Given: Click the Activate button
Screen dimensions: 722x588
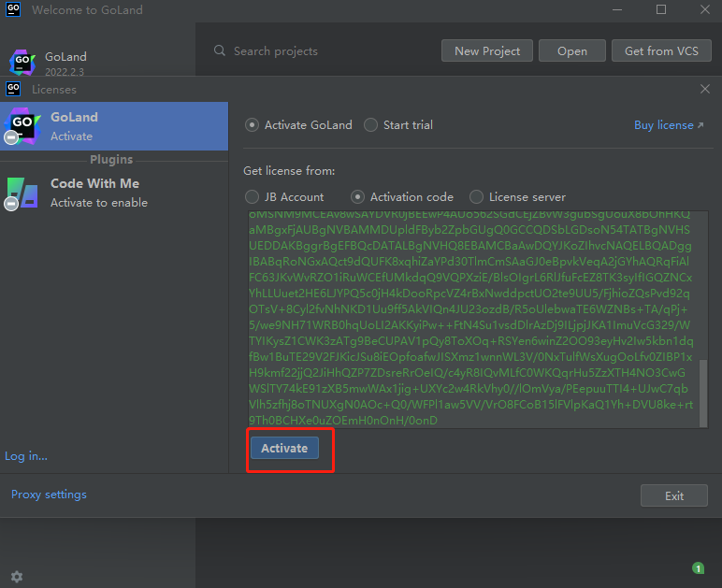Looking at the screenshot, I should (284, 448).
